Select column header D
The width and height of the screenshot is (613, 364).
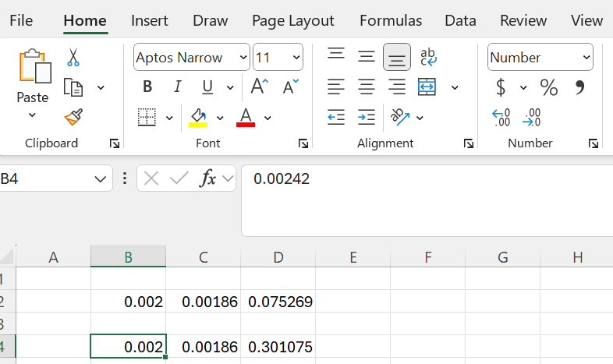tap(278, 257)
